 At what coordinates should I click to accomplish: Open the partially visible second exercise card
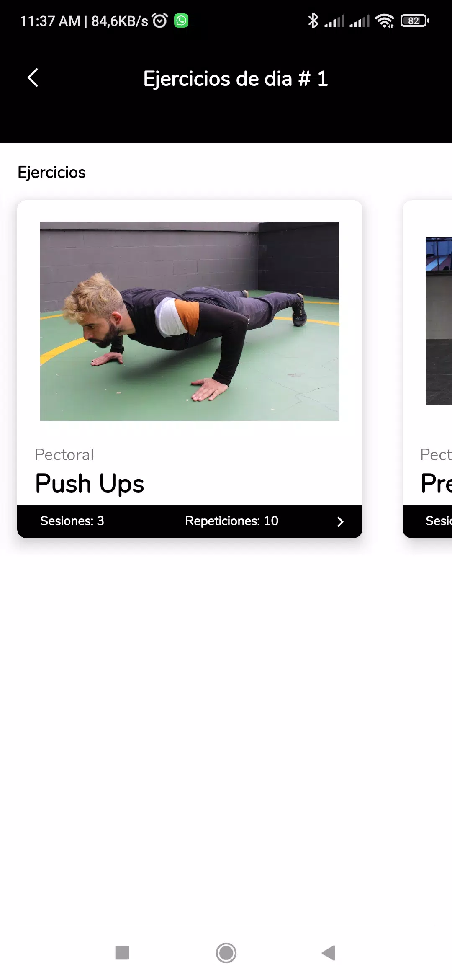pos(427,369)
